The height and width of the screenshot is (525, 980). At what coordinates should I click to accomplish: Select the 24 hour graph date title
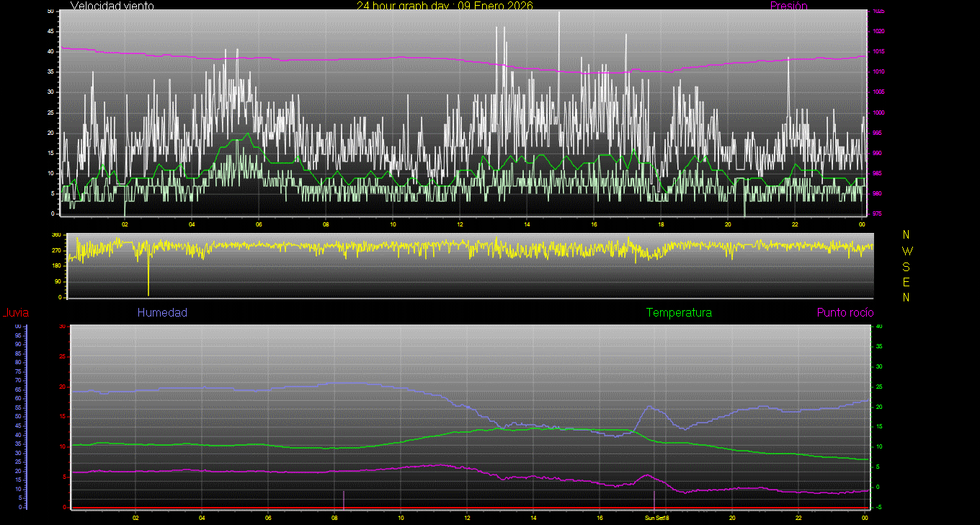click(445, 6)
